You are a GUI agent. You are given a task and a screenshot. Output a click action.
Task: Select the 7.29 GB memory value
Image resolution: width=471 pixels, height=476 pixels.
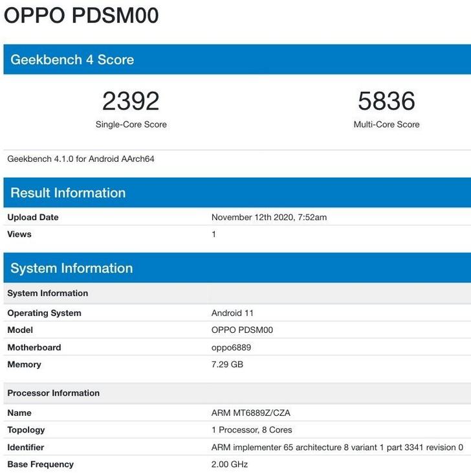(x=227, y=364)
